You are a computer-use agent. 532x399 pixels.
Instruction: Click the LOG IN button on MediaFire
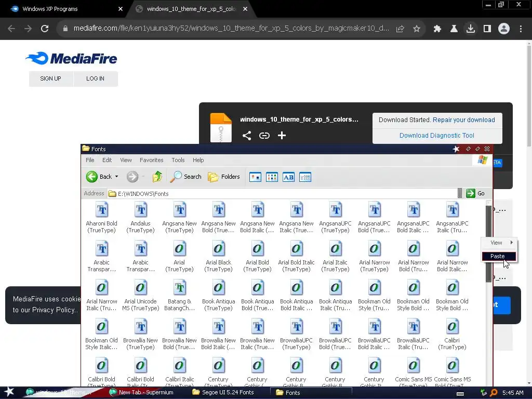[x=96, y=79]
